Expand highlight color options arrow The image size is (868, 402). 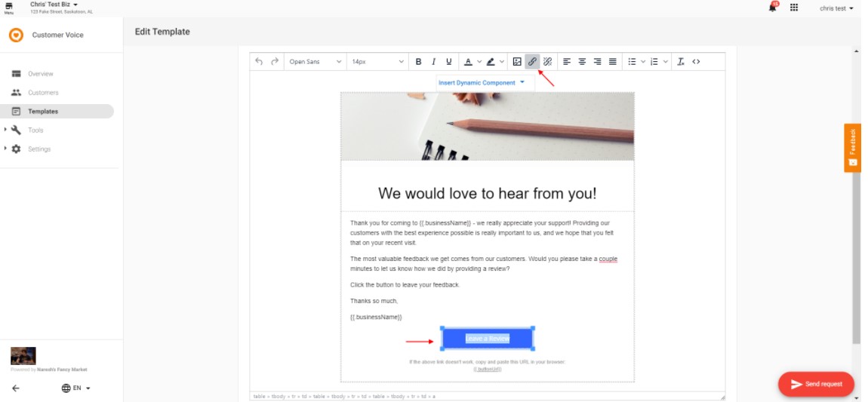(x=501, y=62)
